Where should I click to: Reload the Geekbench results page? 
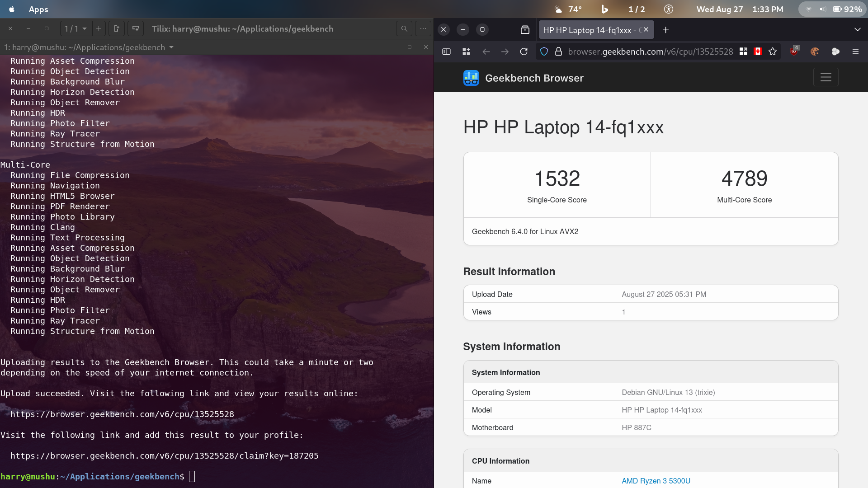tap(524, 52)
